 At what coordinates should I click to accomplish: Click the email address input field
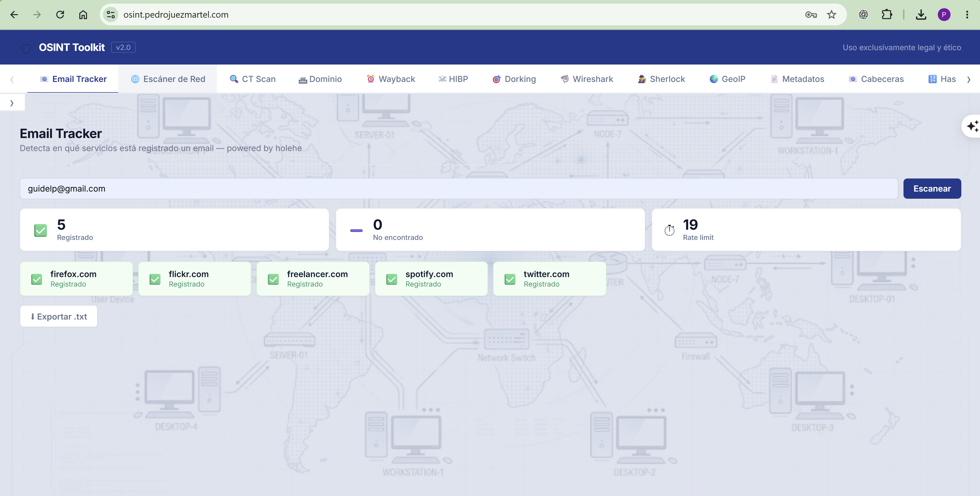[x=459, y=188]
